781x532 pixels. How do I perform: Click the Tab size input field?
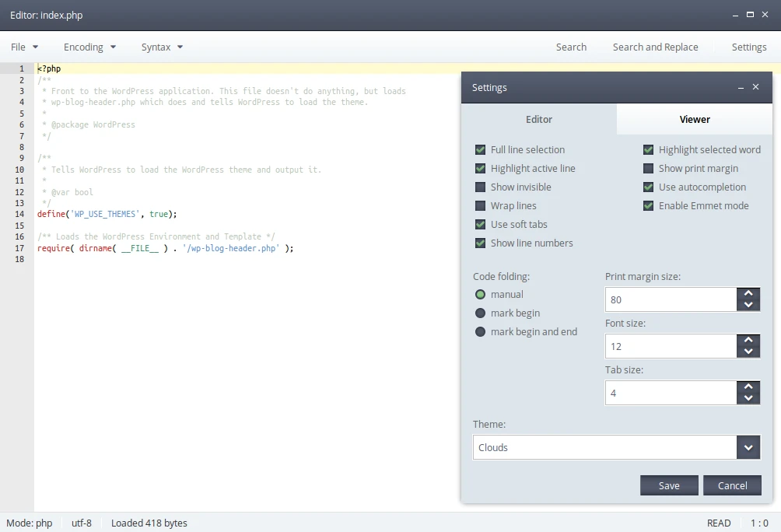[671, 393]
